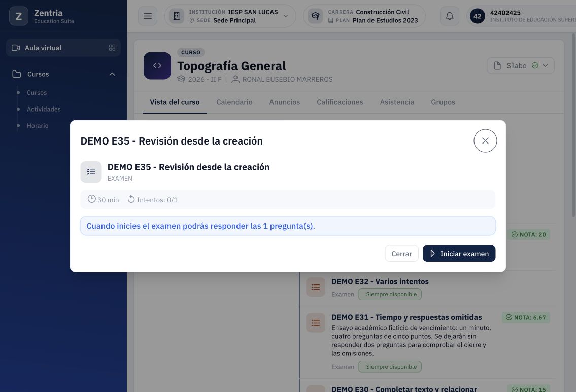576x392 pixels.
Task: Click the DEMO E32 list icon
Action: click(x=316, y=287)
